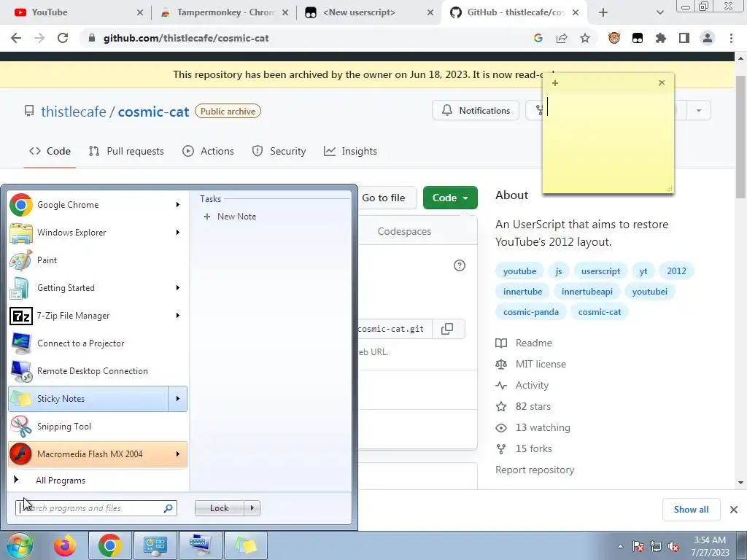The width and height of the screenshot is (747, 560).
Task: Toggle the Chrome side panel icon
Action: coord(684,38)
